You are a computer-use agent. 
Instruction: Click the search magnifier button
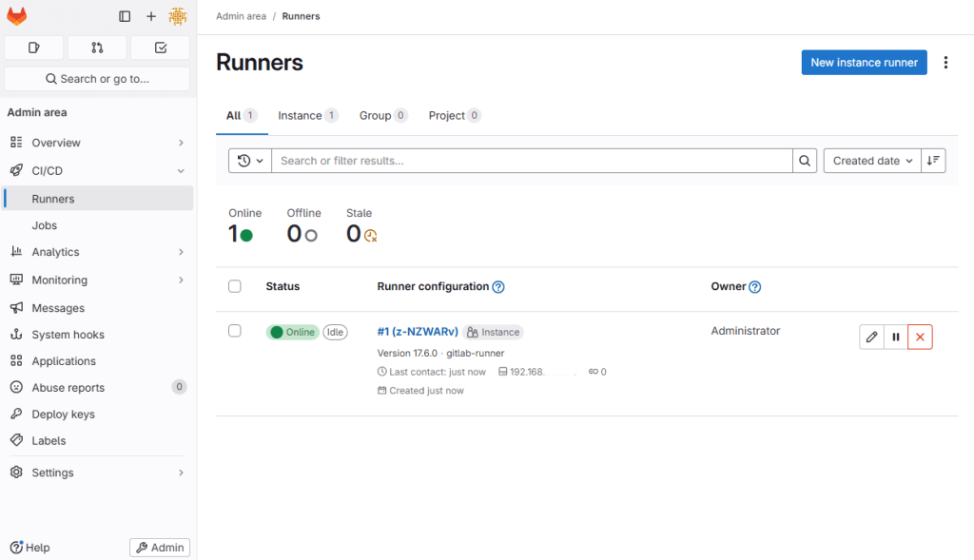805,161
